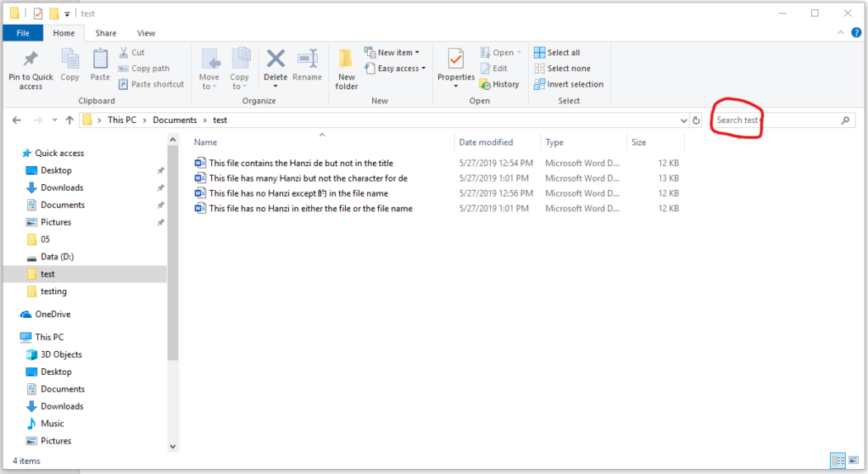This screenshot has width=868, height=474.
Task: Click Select all in the ribbon
Action: tap(557, 53)
